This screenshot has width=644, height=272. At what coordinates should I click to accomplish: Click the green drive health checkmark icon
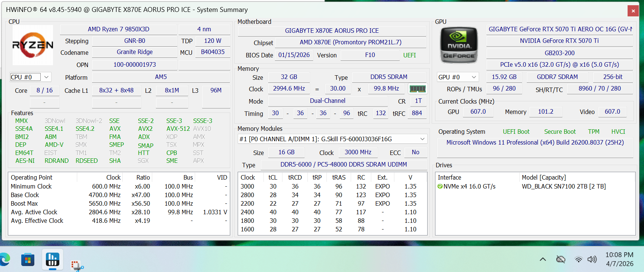coord(440,186)
